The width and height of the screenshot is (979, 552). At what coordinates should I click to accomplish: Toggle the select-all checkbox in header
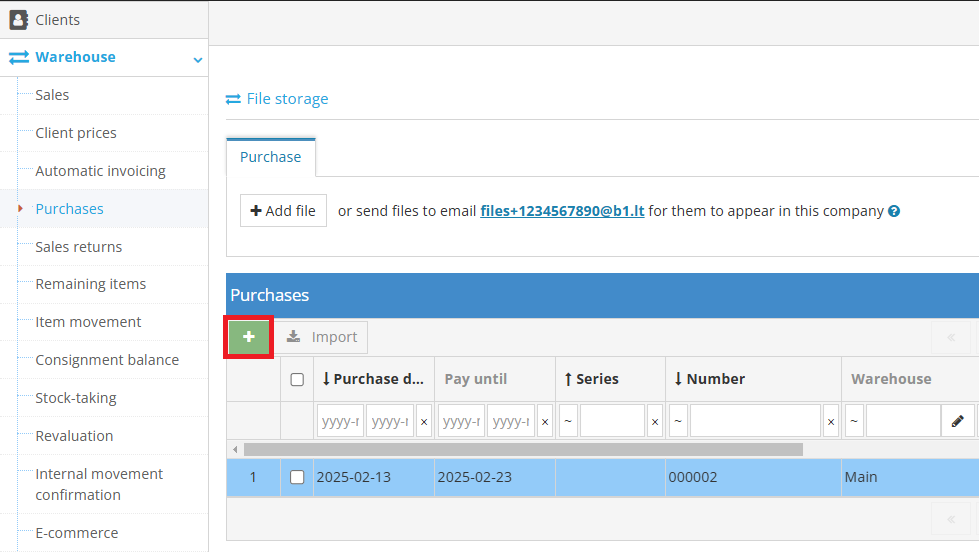[297, 379]
